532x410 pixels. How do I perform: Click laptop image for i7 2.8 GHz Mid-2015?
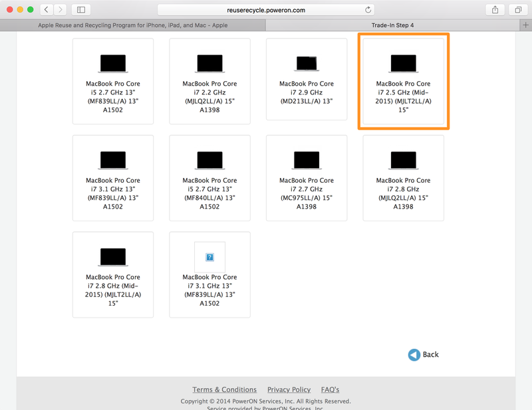click(x=113, y=256)
